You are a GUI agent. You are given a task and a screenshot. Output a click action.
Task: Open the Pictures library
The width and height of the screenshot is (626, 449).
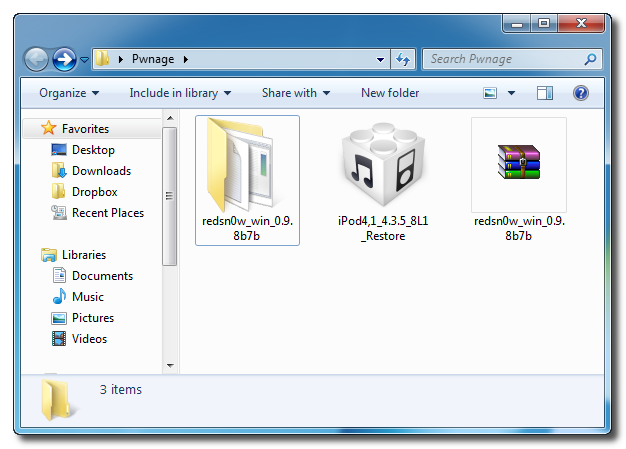[93, 318]
